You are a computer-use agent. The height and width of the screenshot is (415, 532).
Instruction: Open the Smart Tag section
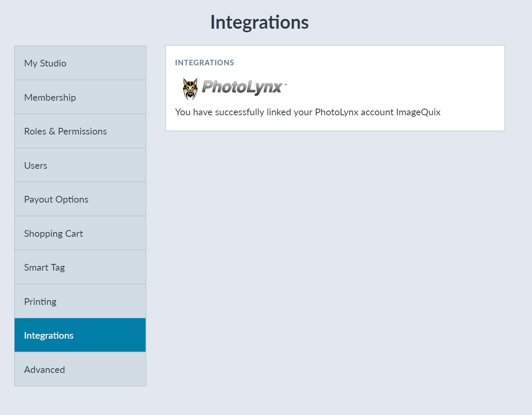[80, 267]
